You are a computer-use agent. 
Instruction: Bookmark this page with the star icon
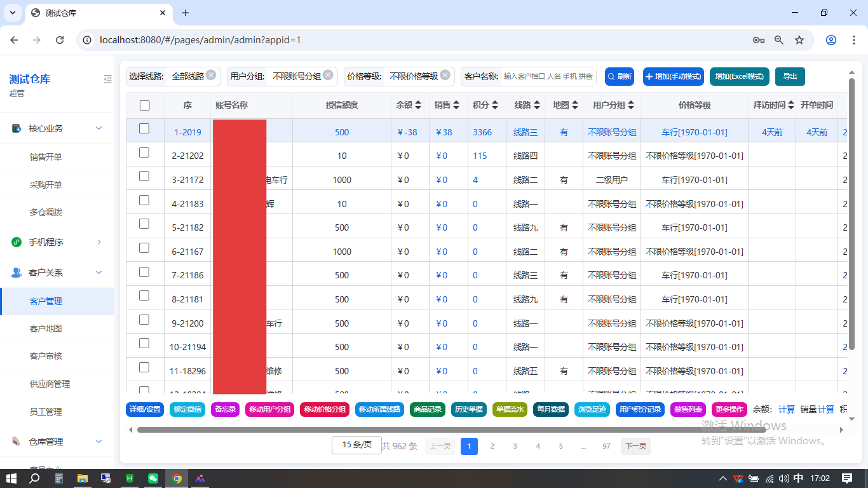point(799,40)
